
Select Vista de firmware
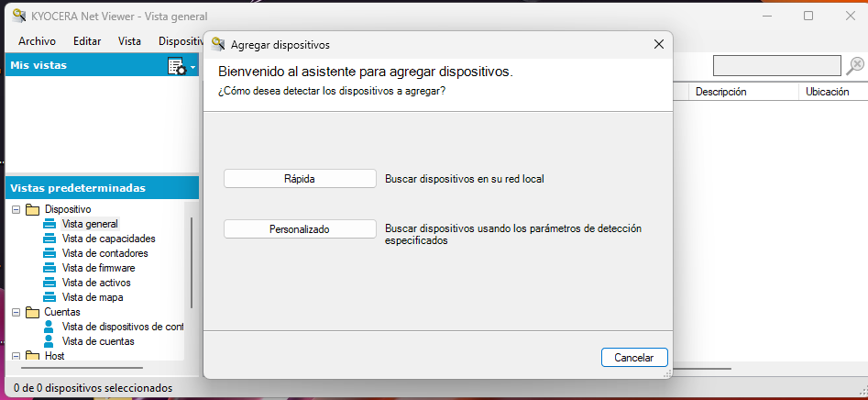tap(99, 268)
